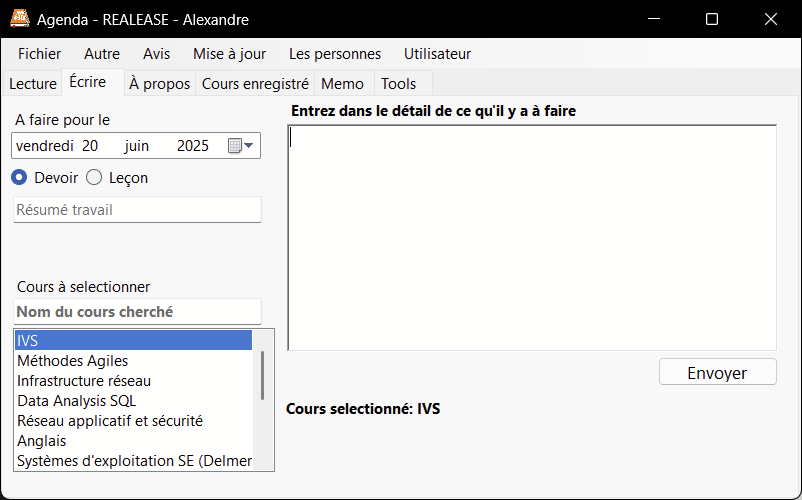802x500 pixels.
Task: Click the Agenda app icon in title bar
Action: point(19,19)
